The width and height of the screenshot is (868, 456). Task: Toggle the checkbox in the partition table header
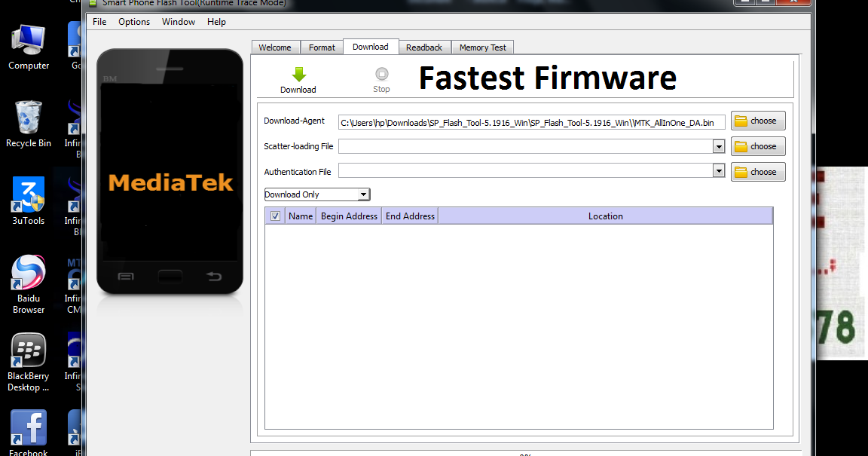point(275,216)
